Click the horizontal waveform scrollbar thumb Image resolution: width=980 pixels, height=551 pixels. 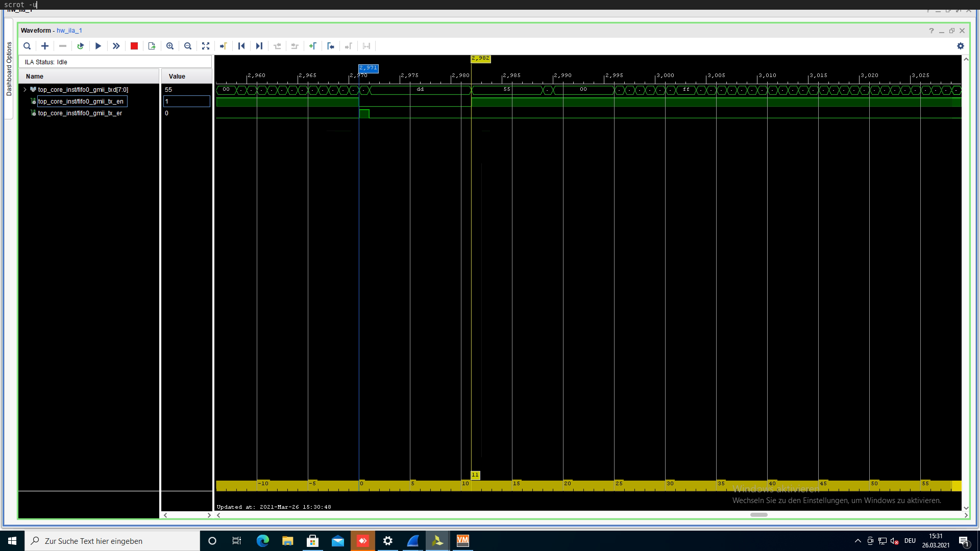click(x=758, y=515)
